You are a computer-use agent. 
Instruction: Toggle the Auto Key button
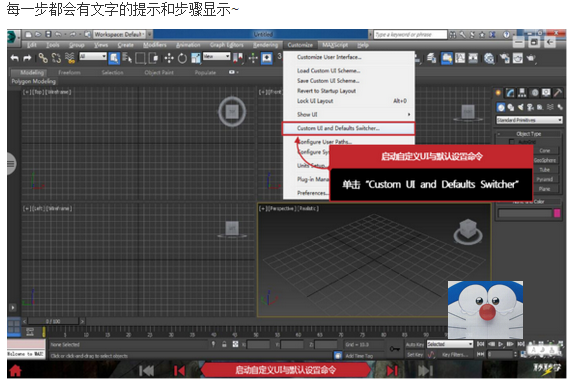(x=414, y=344)
